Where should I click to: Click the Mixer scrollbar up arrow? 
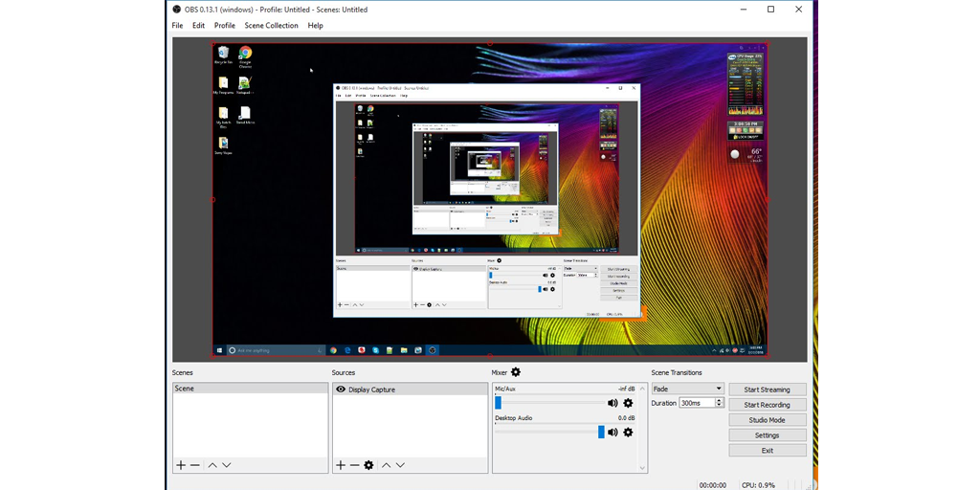(642, 389)
